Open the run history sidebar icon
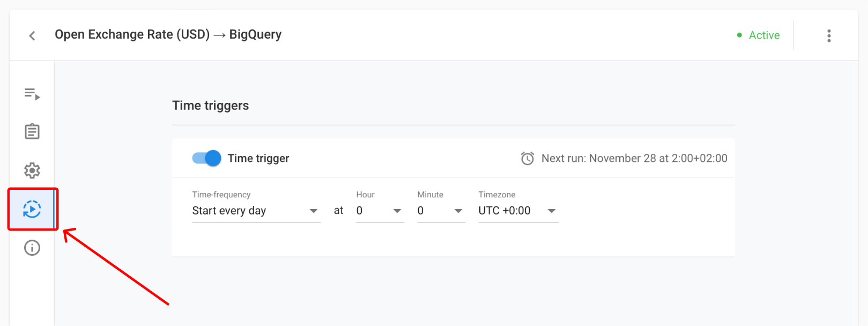The height and width of the screenshot is (326, 868). coord(32,94)
